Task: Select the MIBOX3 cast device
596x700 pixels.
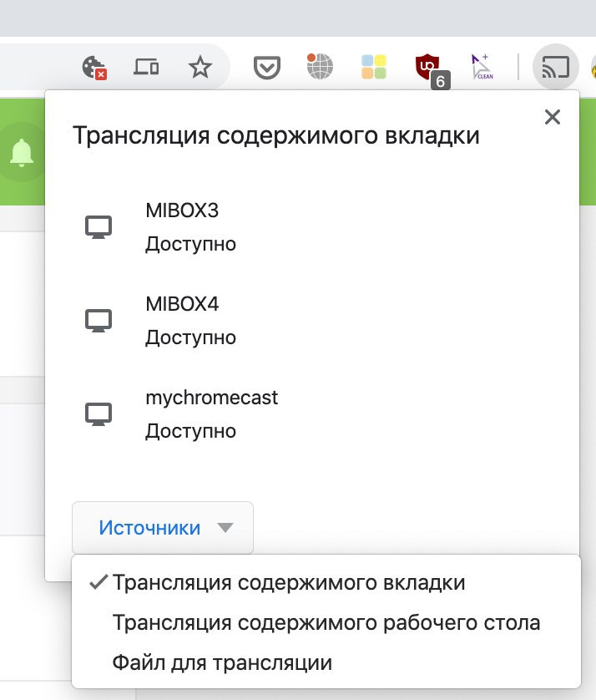Action: (x=312, y=228)
